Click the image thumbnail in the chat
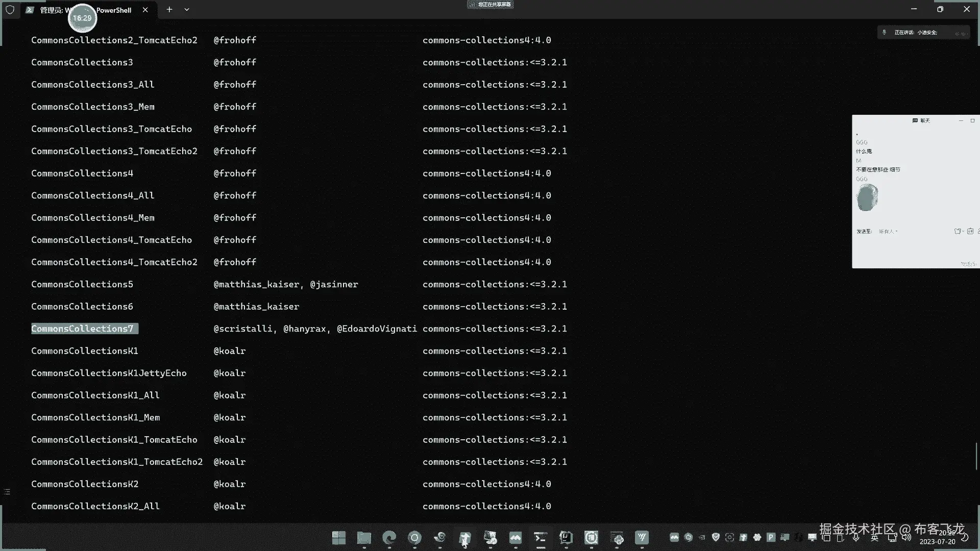 pyautogui.click(x=867, y=197)
